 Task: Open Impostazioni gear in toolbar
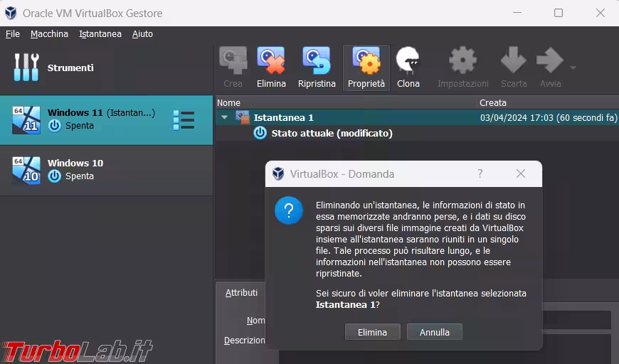click(x=462, y=63)
